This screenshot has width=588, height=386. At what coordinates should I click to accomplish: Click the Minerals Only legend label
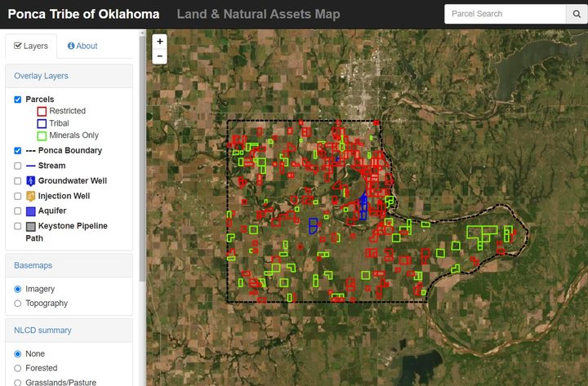[73, 135]
